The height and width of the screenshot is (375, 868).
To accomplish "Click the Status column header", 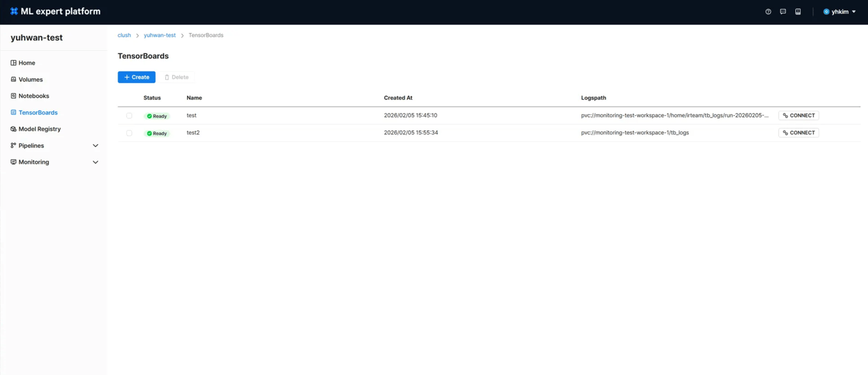I will [152, 98].
